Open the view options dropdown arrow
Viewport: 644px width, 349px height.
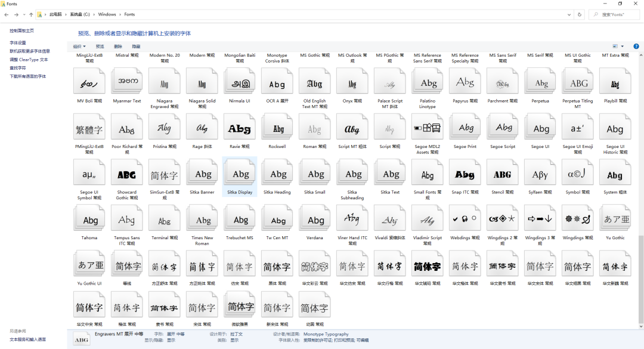click(622, 47)
